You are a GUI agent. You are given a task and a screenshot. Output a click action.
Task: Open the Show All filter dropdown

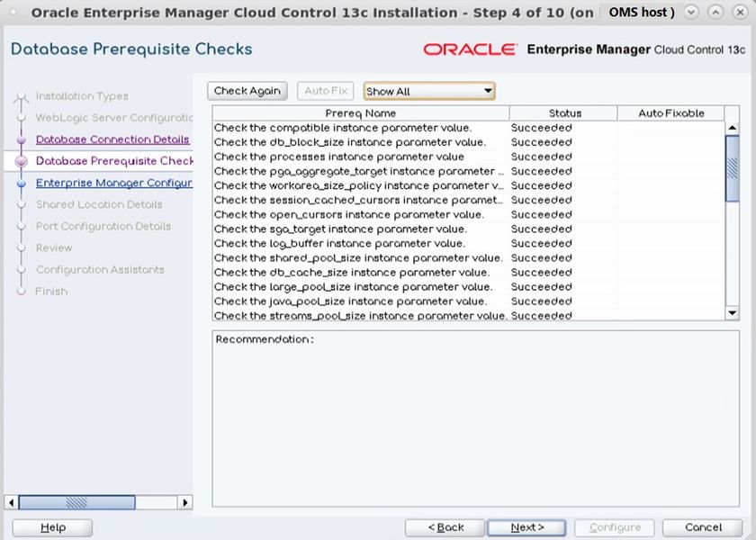click(x=429, y=91)
